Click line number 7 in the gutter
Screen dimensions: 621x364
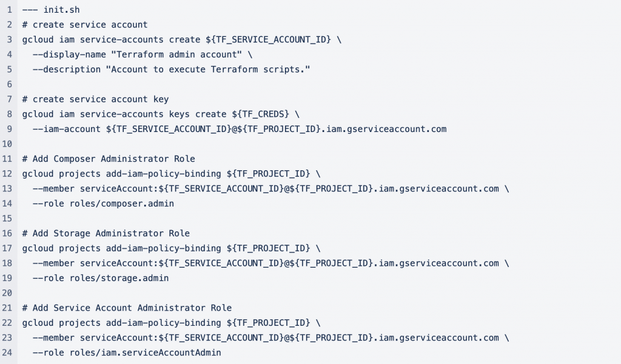tap(10, 99)
